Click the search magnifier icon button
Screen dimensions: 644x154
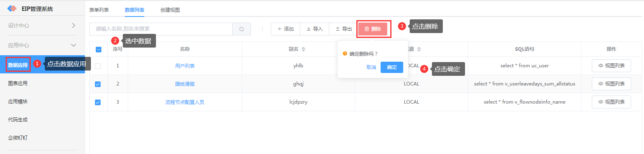242,29
